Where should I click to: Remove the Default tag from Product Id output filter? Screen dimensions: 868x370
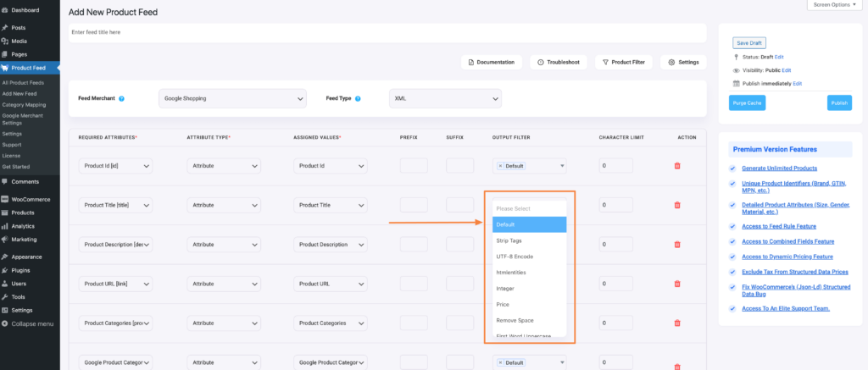click(501, 166)
